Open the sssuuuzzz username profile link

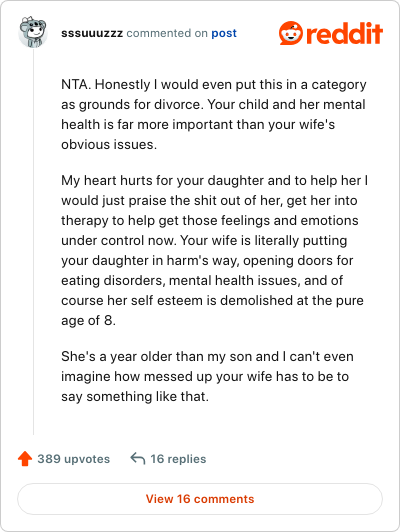92,33
